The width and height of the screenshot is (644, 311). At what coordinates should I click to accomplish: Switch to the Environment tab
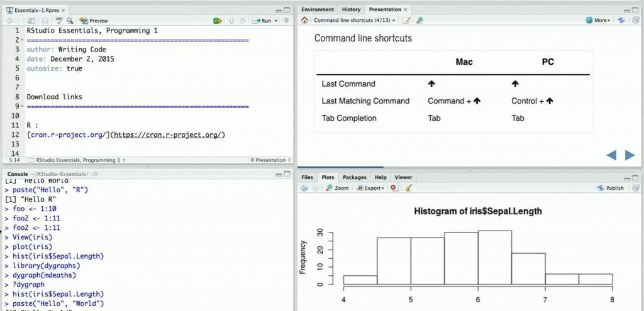[318, 9]
